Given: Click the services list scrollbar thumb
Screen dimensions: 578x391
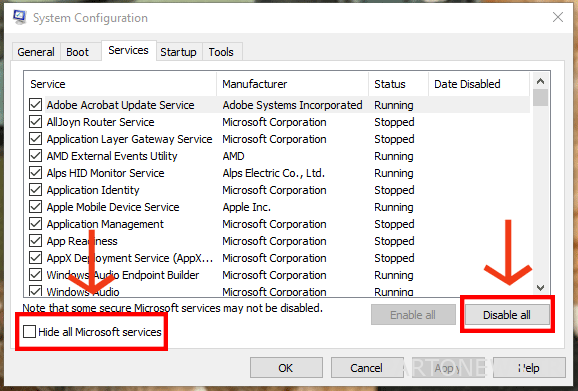Looking at the screenshot, I should tap(540, 98).
